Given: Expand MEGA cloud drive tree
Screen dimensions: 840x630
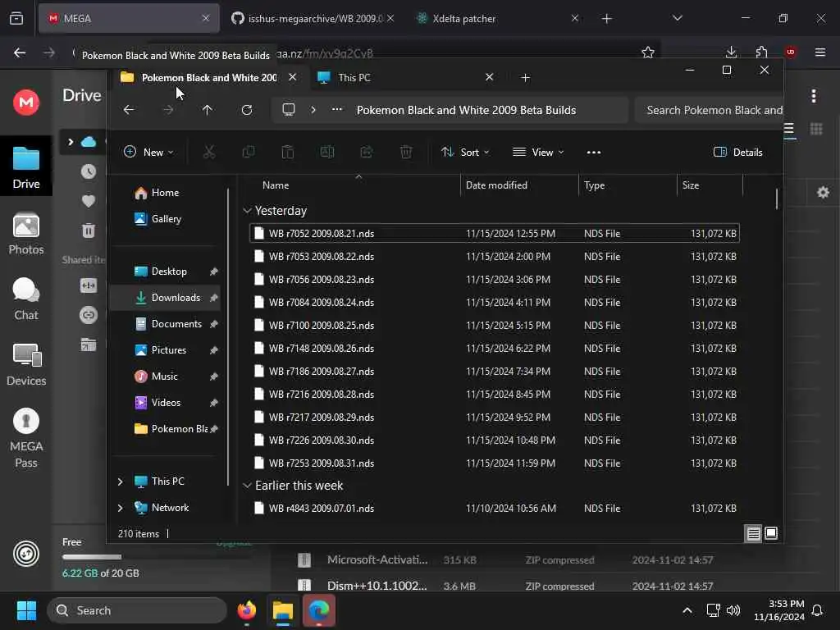Looking at the screenshot, I should (71, 142).
